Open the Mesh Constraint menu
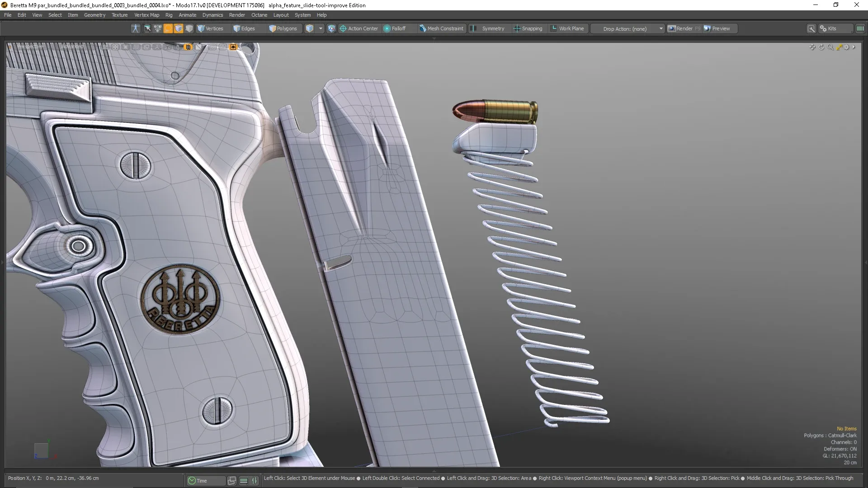 (x=441, y=28)
